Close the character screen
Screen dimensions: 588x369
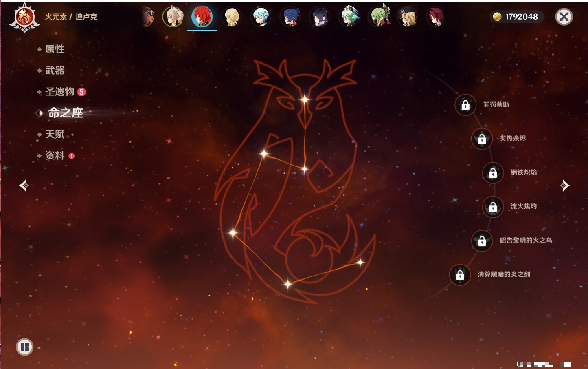(564, 17)
